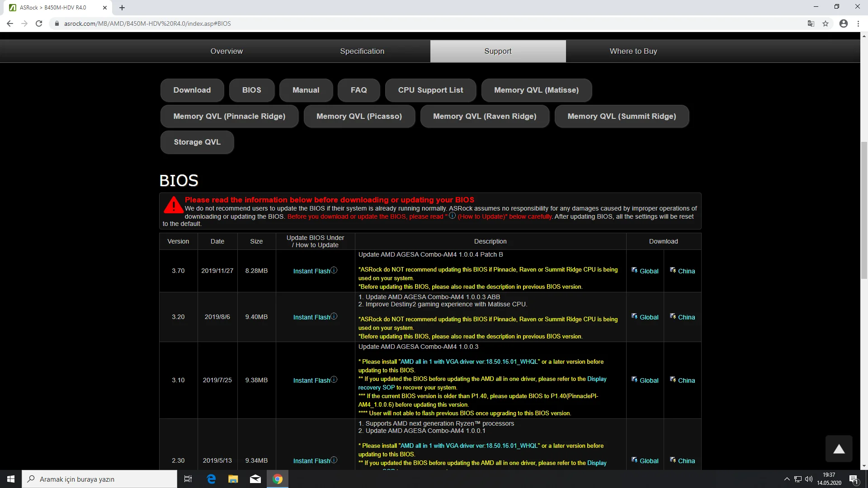868x488 pixels.
Task: Open Google Translate icon in address bar
Action: (811, 23)
